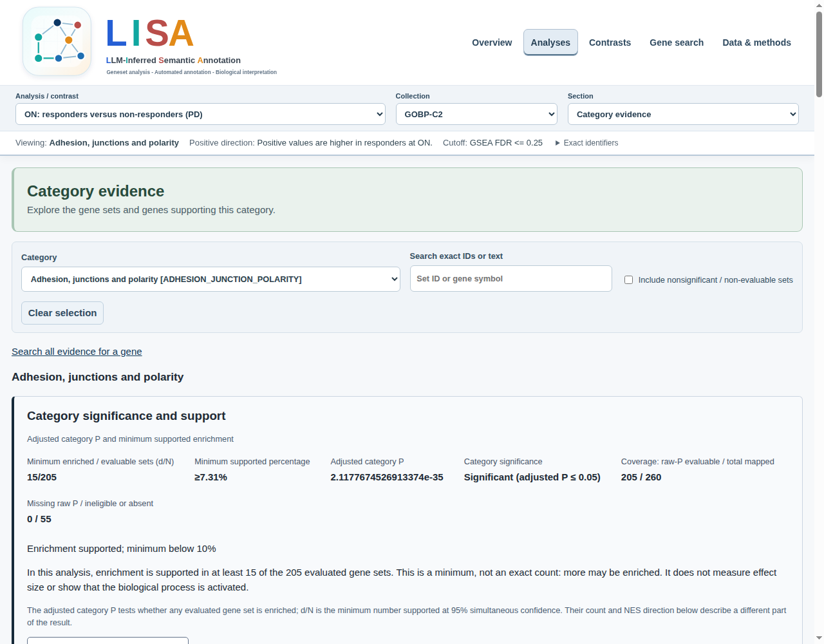The image size is (824, 644).
Task: Go to the Contrasts page
Action: pos(610,43)
